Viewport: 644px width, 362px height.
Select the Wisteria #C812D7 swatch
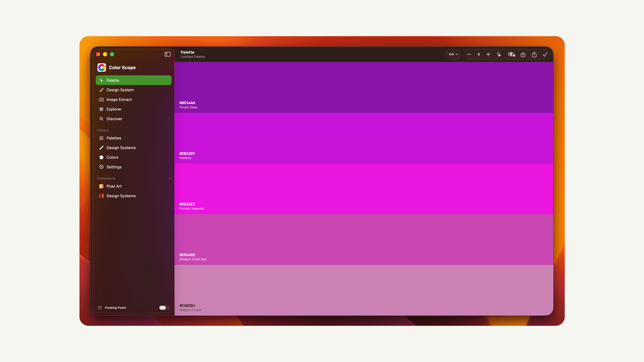pos(364,138)
